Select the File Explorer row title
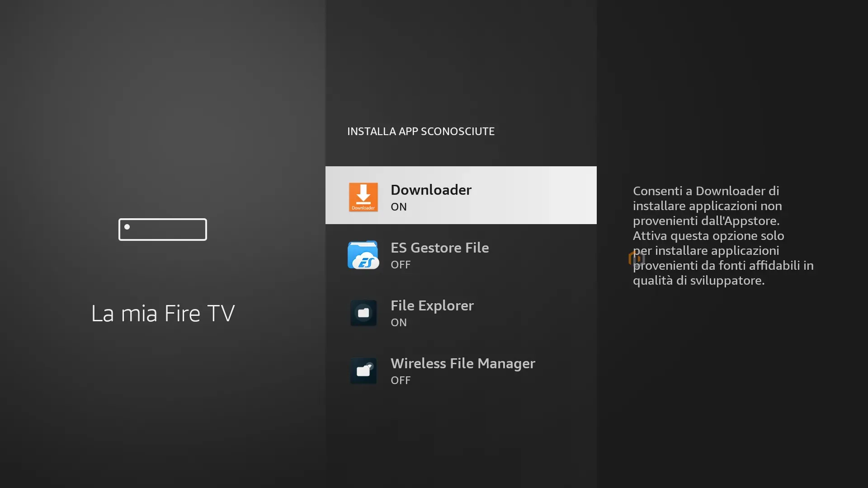Image resolution: width=868 pixels, height=488 pixels. 432,305
